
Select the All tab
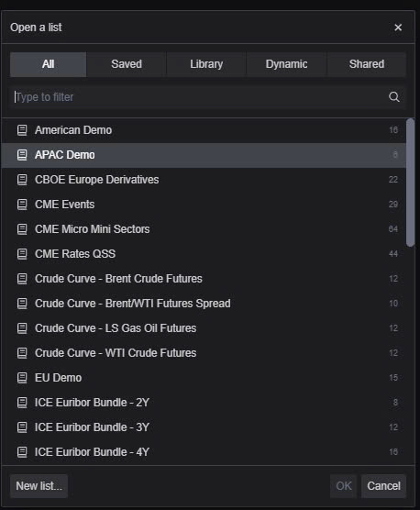pyautogui.click(x=48, y=64)
